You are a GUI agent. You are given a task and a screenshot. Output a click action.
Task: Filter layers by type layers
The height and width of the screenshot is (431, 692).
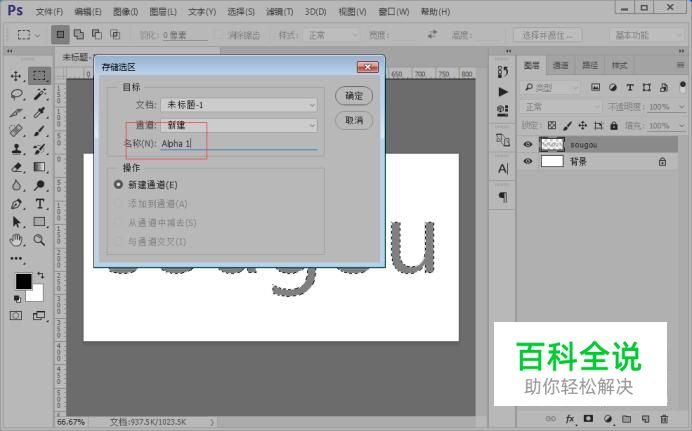tap(630, 87)
